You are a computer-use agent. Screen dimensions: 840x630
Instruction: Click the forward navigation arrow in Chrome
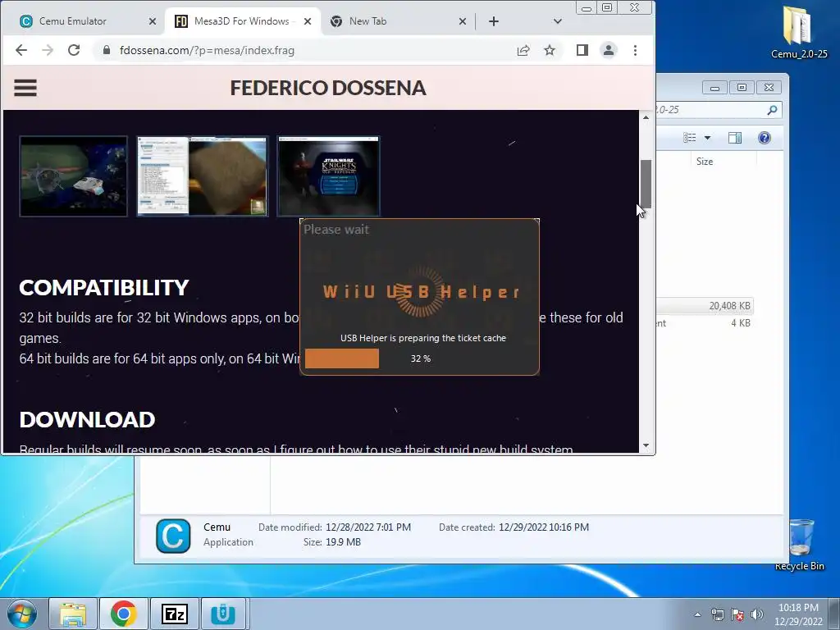(48, 50)
